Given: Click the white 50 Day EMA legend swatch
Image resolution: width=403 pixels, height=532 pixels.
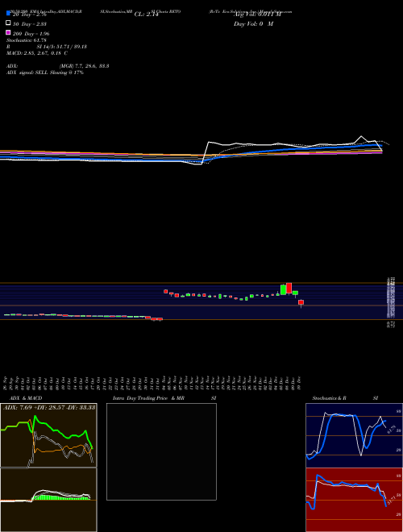Looking at the screenshot, I should [x=8, y=23].
